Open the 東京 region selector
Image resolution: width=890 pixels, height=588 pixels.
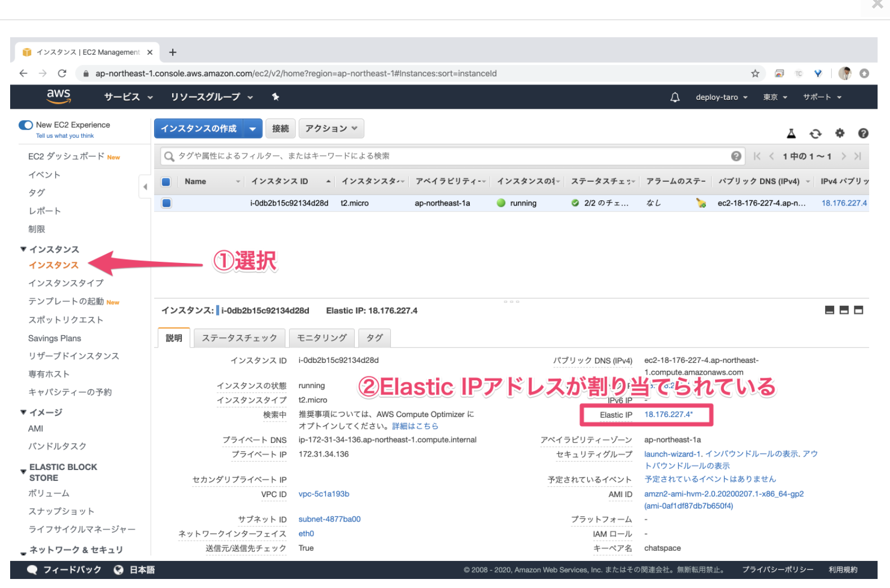(775, 97)
